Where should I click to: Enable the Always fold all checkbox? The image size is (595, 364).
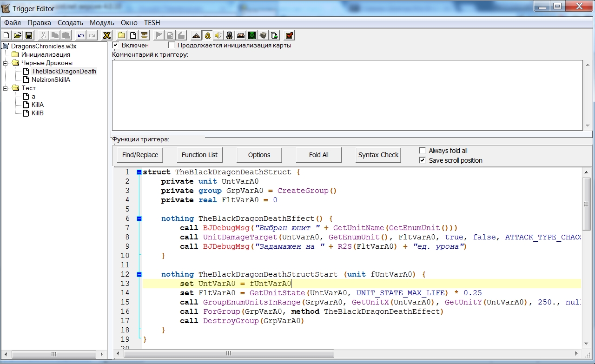point(423,151)
